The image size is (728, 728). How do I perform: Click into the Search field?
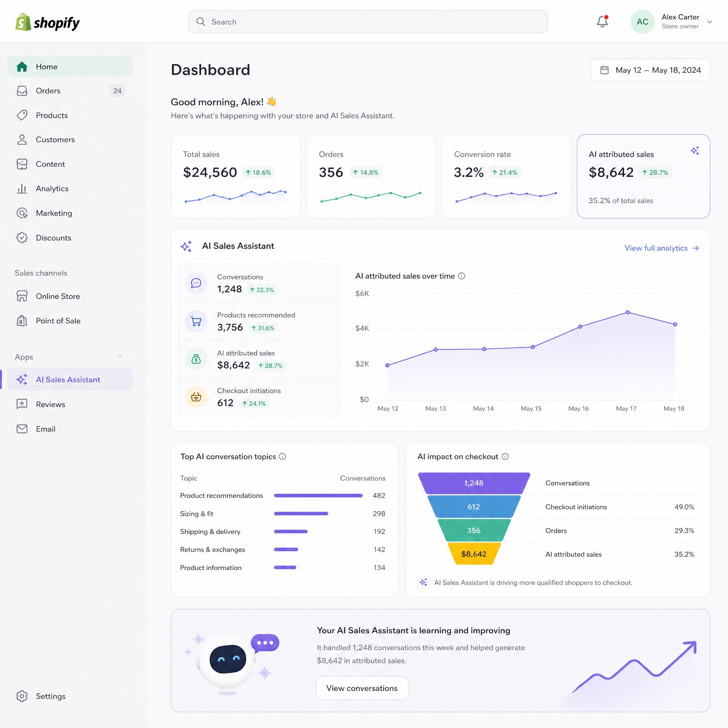pos(368,22)
